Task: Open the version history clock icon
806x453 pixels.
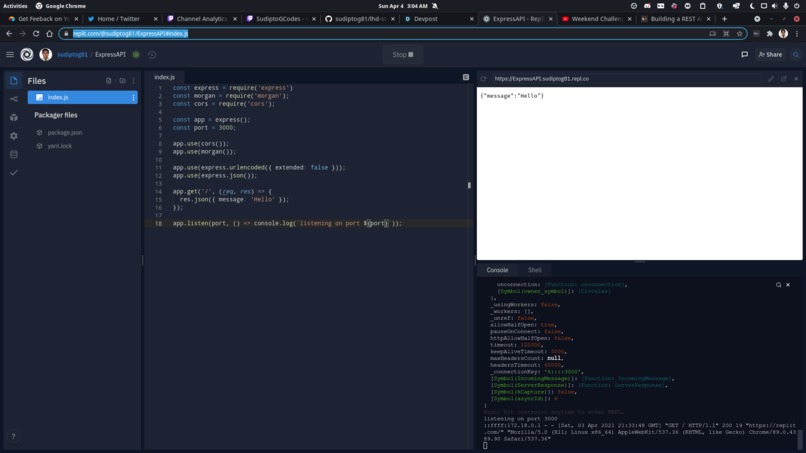Action: point(152,55)
